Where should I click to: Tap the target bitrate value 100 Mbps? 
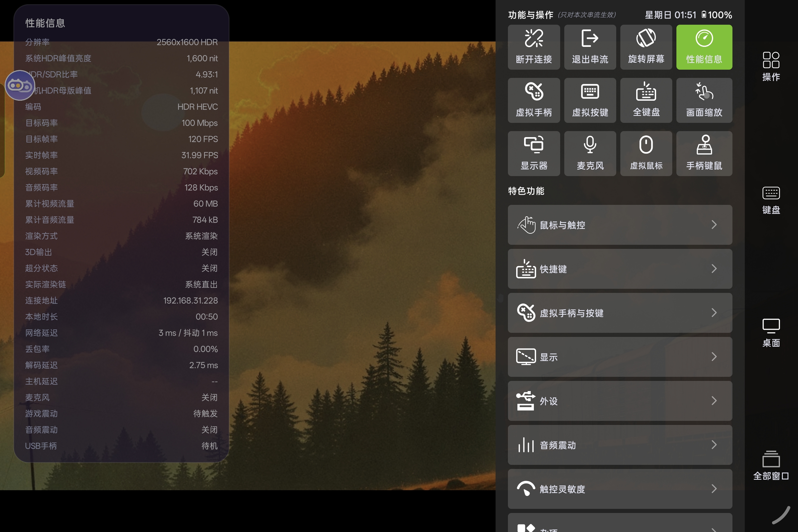point(199,123)
